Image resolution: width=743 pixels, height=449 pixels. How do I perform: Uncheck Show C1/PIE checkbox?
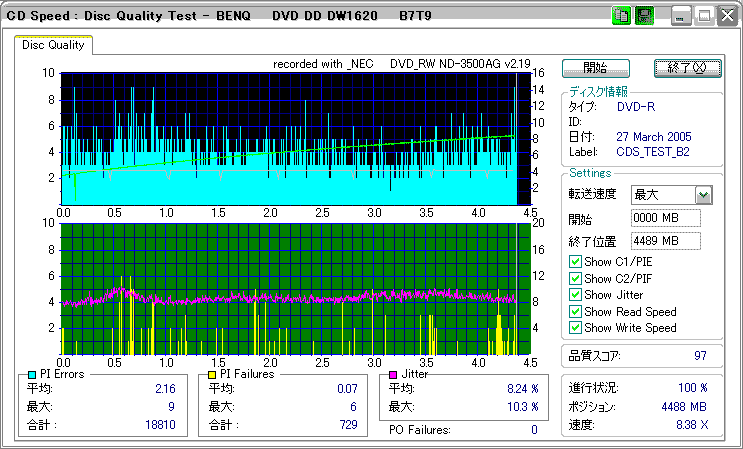click(575, 262)
